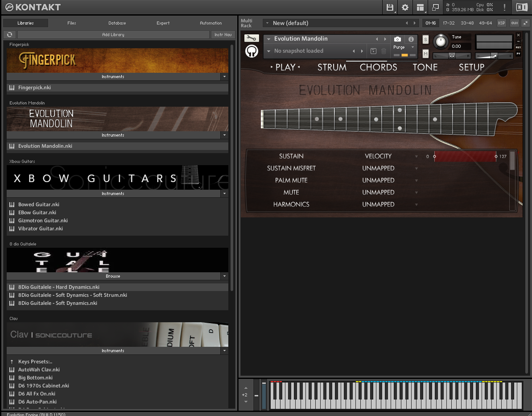Open the Palm Mute mapping dropdown
The height and width of the screenshot is (416, 532).
pos(417,181)
